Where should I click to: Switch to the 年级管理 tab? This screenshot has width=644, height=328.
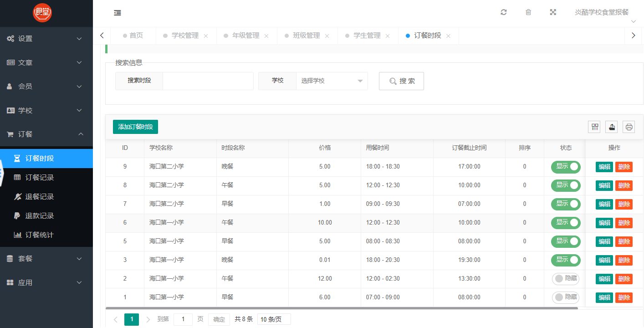[x=245, y=36]
